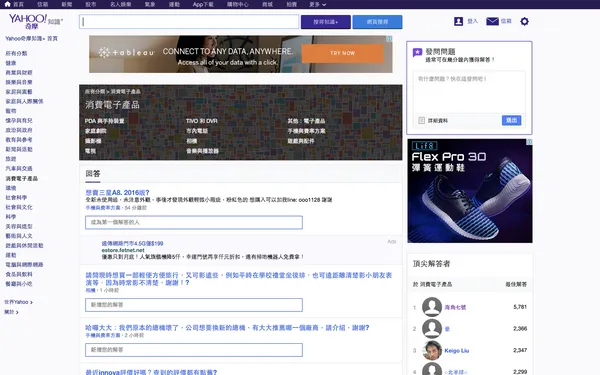Open the TiVO 和 DVR subcategory
The width and height of the screenshot is (600, 375).
(x=202, y=121)
